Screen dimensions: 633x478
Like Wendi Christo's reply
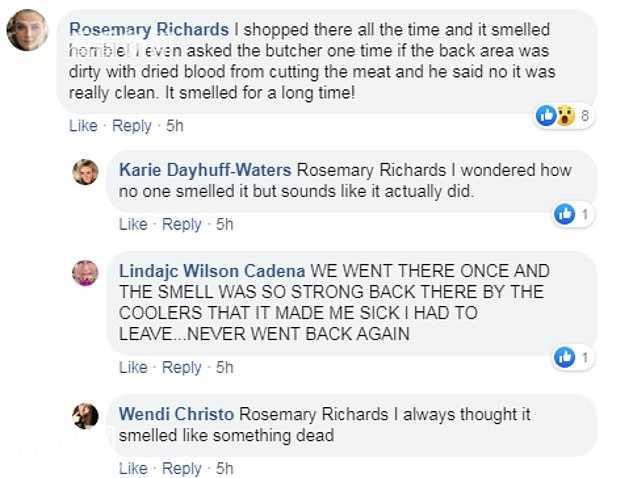pos(133,468)
